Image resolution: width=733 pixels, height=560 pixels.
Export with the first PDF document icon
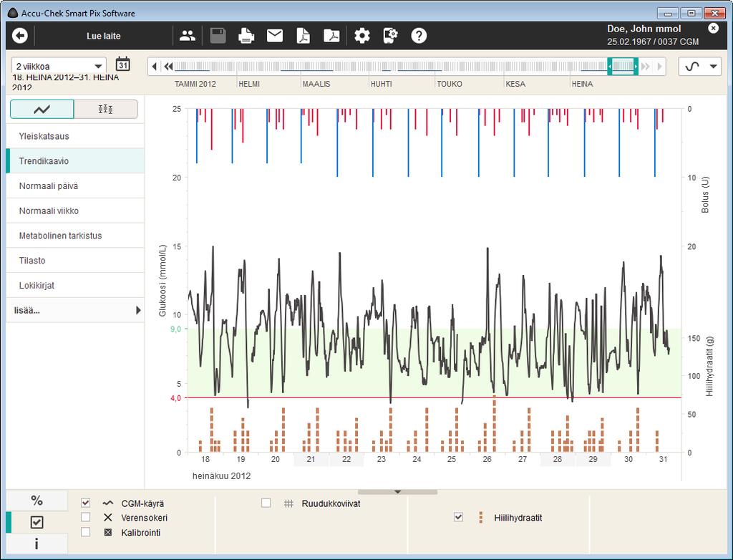304,36
